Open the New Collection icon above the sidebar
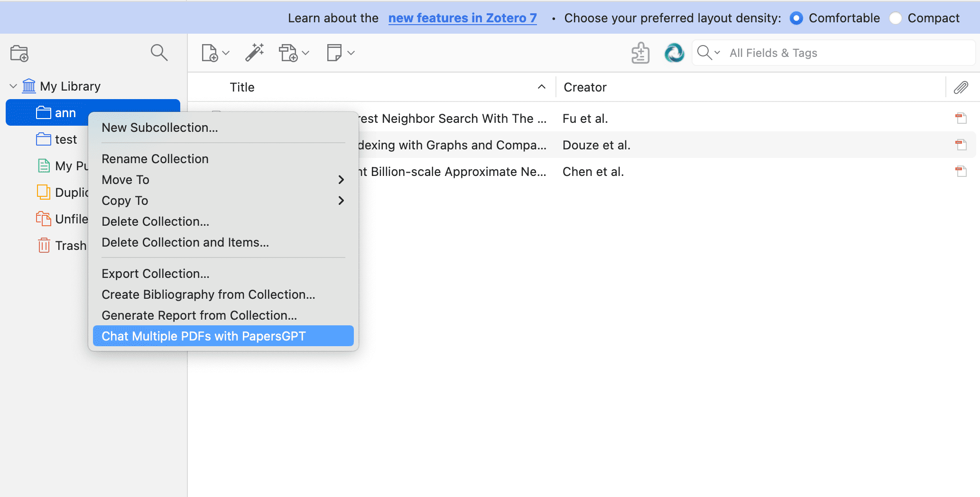 pos(19,53)
